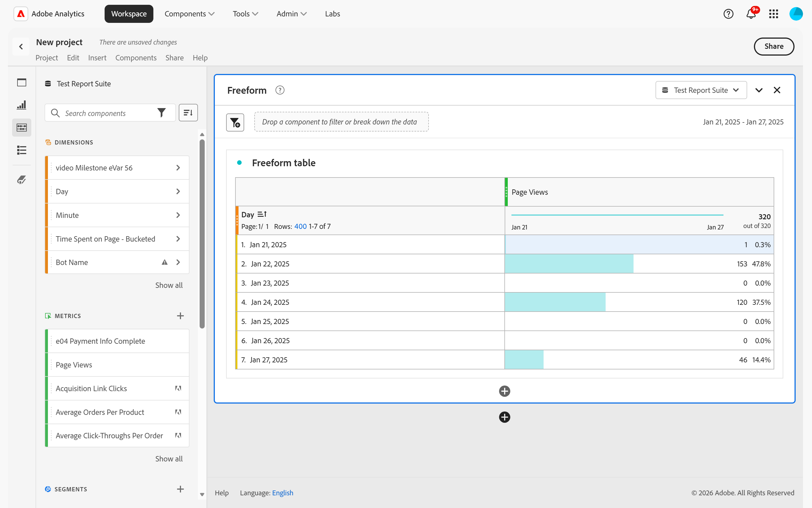This screenshot has width=812, height=508.
Task: Open the Insert menu
Action: (x=97, y=58)
